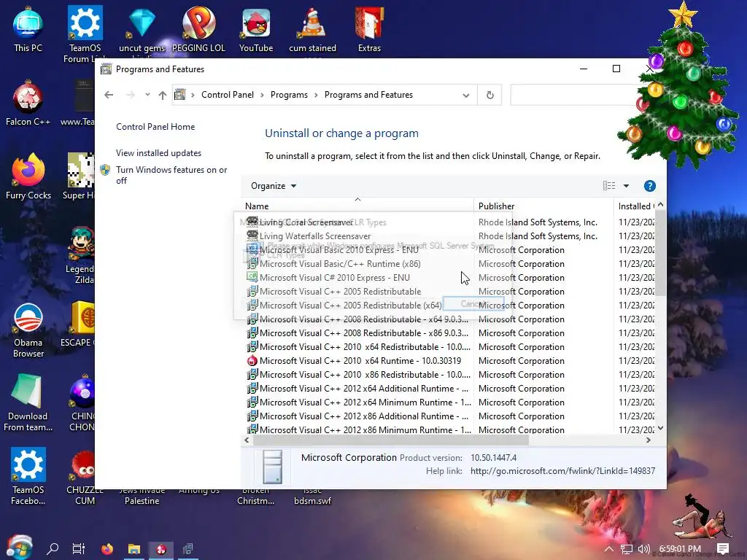
Task: Click address bar Control Panel folder icon
Action: click(x=179, y=95)
